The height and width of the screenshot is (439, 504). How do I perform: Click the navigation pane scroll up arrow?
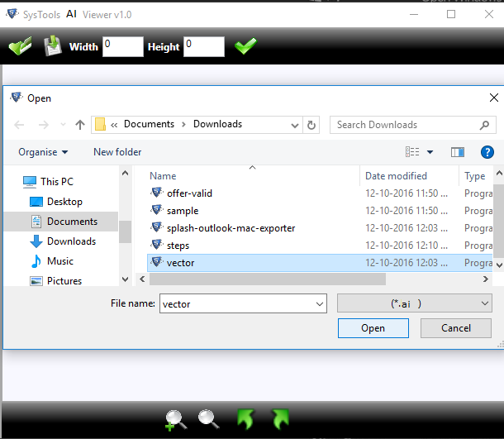(x=125, y=173)
